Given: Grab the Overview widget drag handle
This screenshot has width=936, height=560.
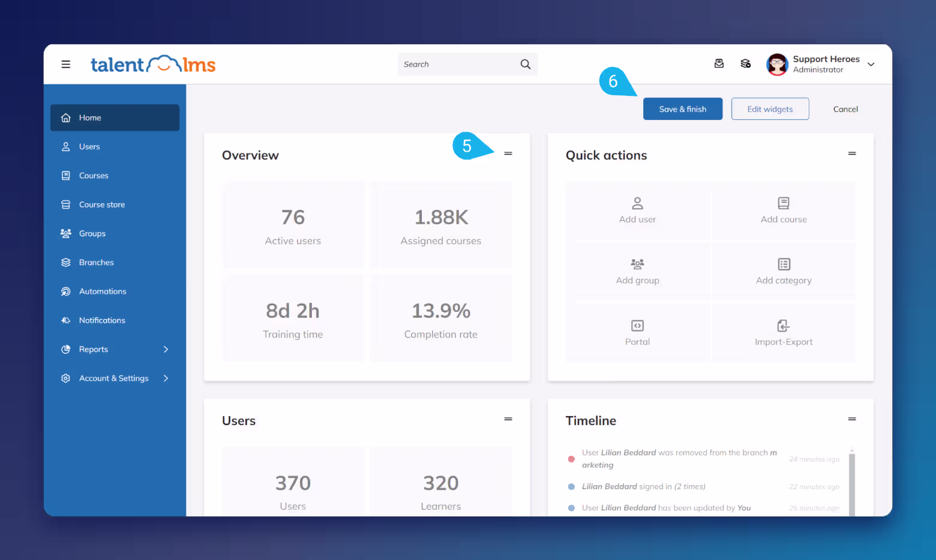Looking at the screenshot, I should (x=508, y=153).
